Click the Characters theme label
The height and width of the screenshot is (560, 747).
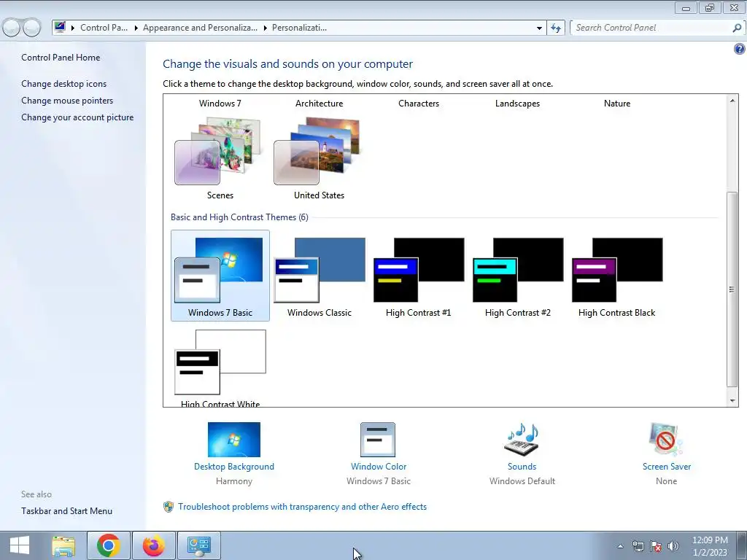point(419,104)
